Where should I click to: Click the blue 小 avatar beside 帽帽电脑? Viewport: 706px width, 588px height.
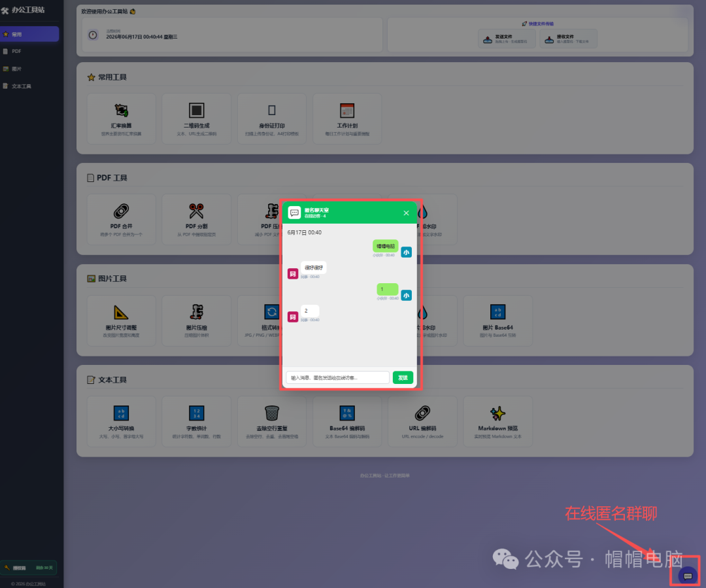coord(406,252)
